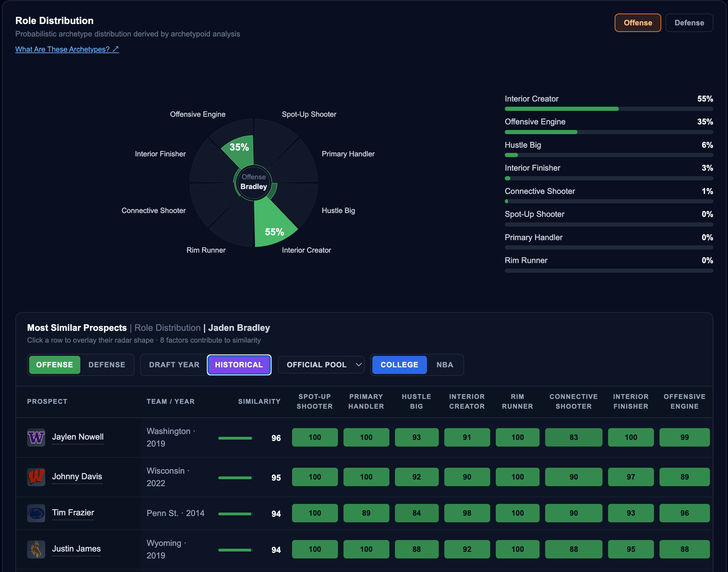Click the Penn State team logo
Viewport: 728px width, 572px height.
tap(36, 513)
